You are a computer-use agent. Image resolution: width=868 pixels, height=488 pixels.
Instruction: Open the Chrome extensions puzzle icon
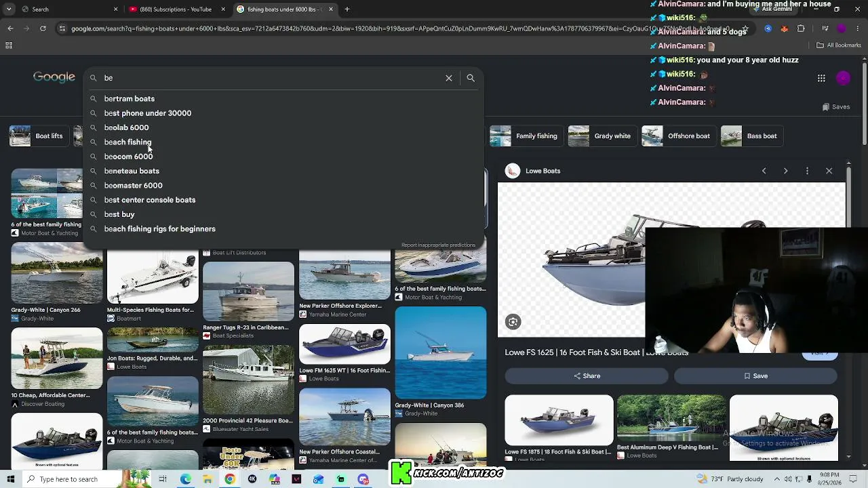(x=801, y=28)
